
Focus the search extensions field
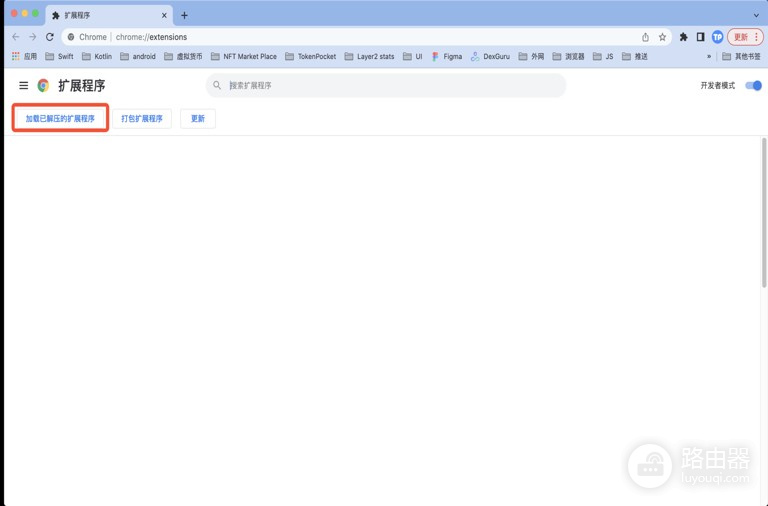click(x=386, y=85)
